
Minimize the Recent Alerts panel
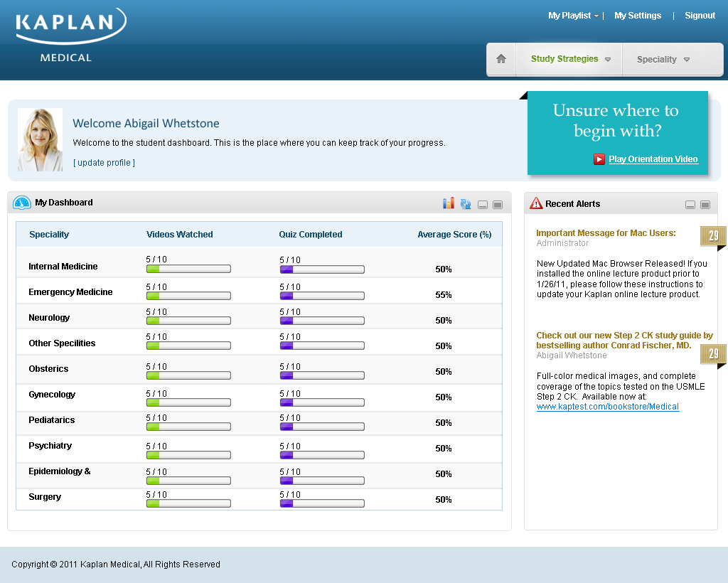click(690, 205)
